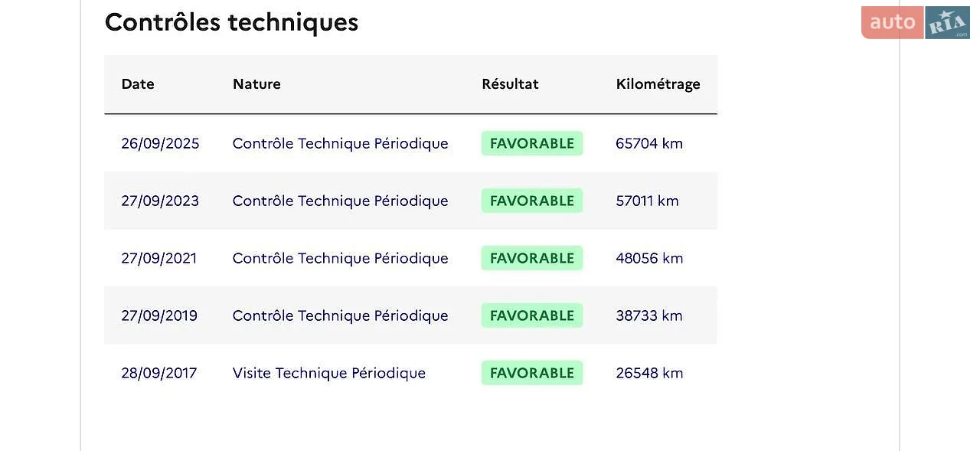Select the 27/09/2021 date cell
The height and width of the screenshot is (451, 980).
pos(159,258)
